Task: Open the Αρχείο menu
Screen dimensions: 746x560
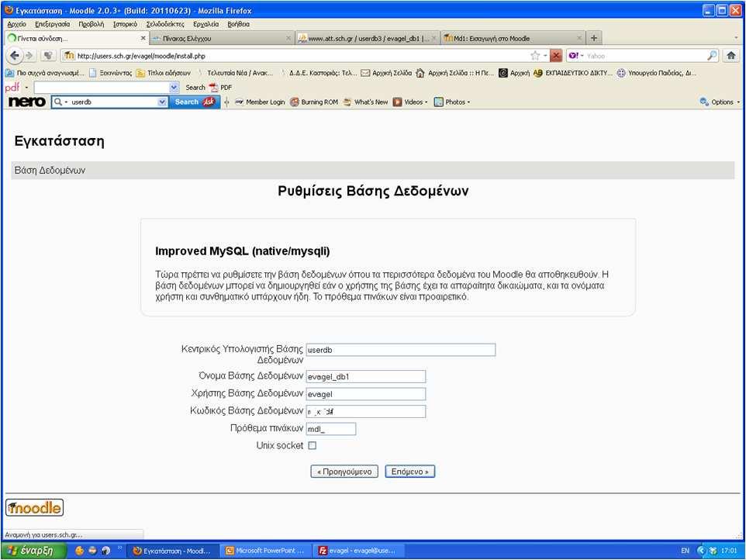Action: coord(17,24)
